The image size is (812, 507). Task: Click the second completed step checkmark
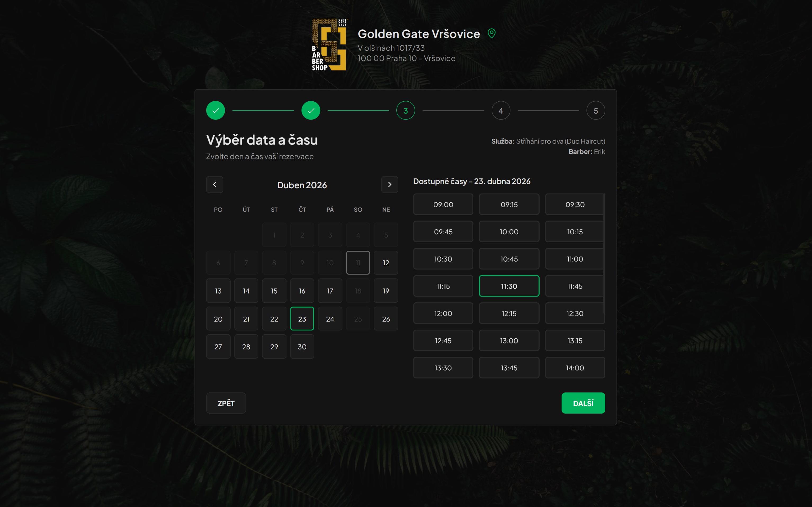pos(311,110)
